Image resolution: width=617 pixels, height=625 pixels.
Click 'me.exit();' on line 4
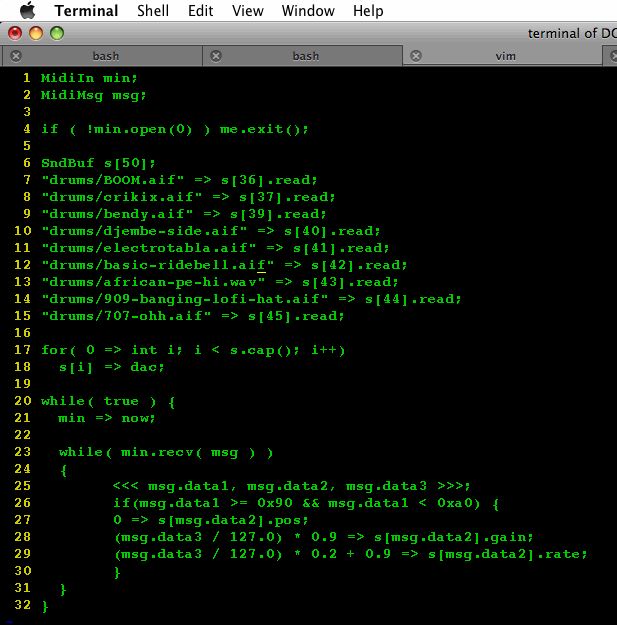pos(264,129)
